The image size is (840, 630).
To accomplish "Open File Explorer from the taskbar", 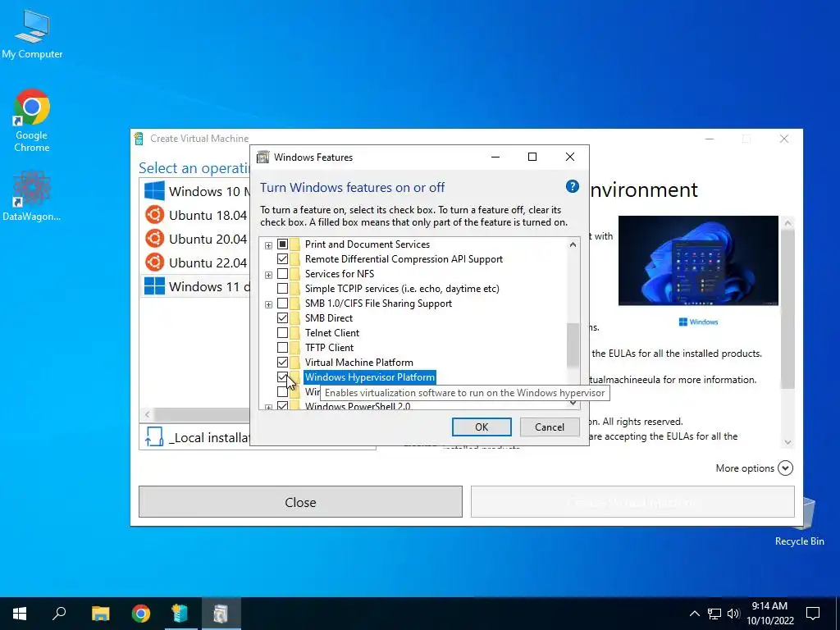I will coord(100,614).
